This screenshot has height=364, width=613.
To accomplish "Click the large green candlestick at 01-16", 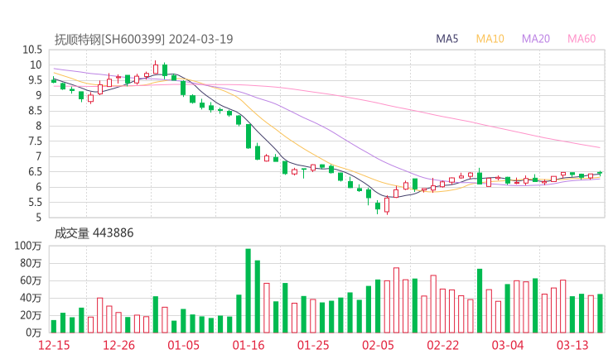I will [x=249, y=136].
